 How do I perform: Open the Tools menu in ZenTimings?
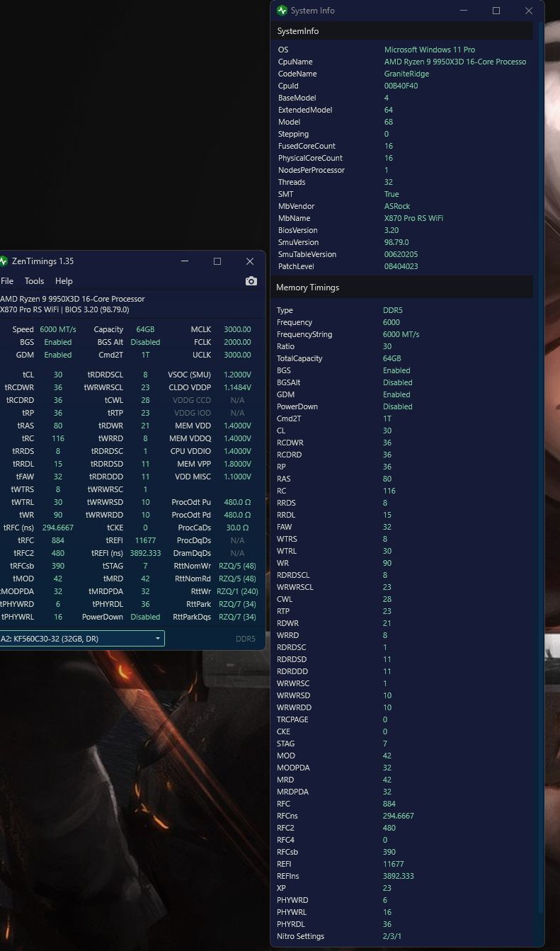tap(34, 281)
